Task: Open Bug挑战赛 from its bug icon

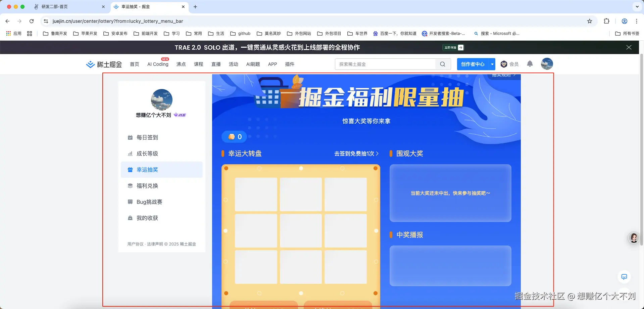Action: click(x=130, y=202)
